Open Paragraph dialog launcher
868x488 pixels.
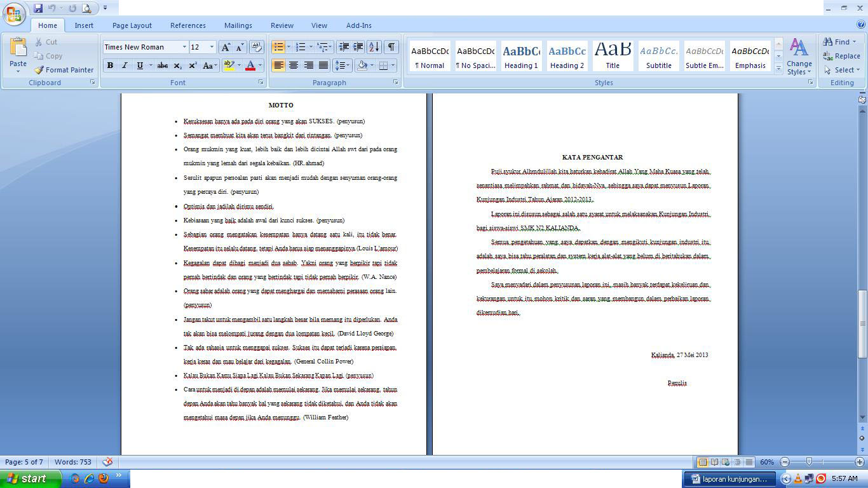click(x=396, y=83)
